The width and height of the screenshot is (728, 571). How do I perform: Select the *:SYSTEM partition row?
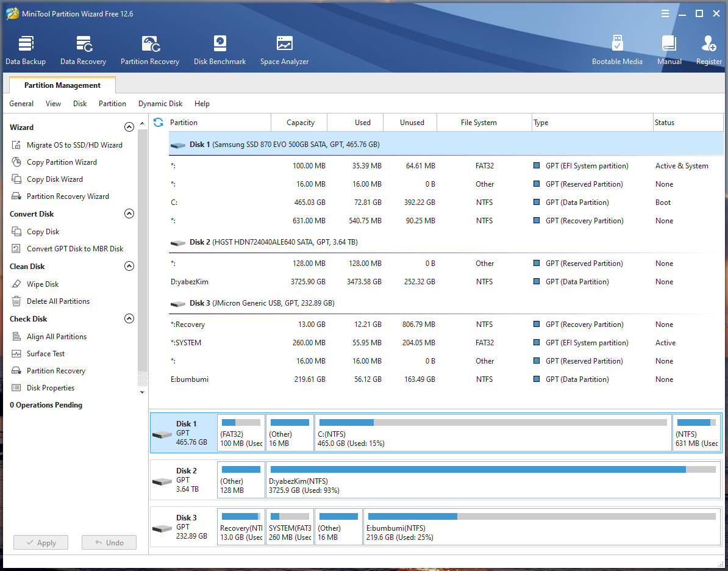[x=446, y=343]
